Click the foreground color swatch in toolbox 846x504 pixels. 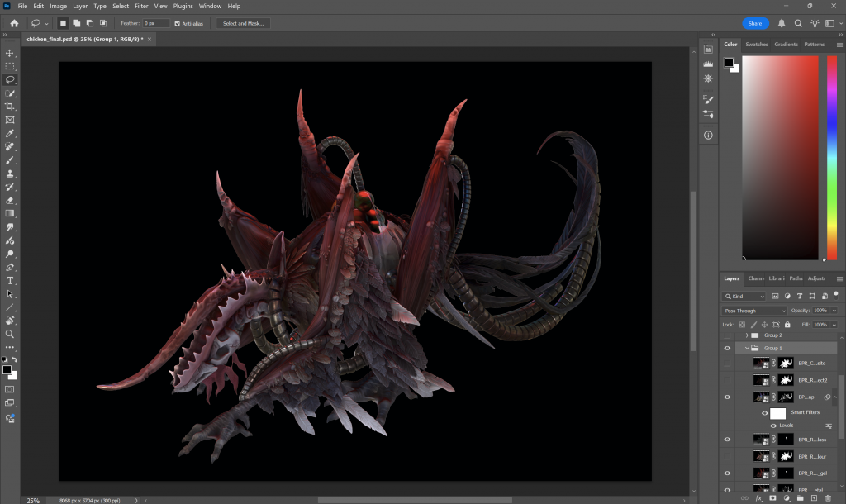[7, 370]
